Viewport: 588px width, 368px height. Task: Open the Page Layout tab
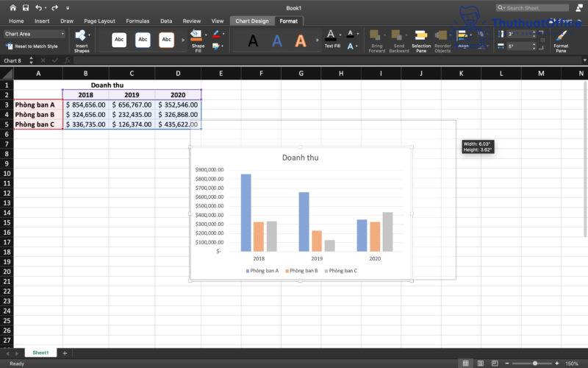pyautogui.click(x=99, y=21)
